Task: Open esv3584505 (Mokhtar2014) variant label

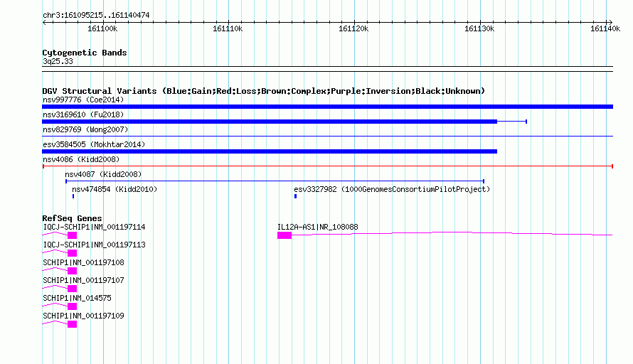Action: [x=94, y=144]
